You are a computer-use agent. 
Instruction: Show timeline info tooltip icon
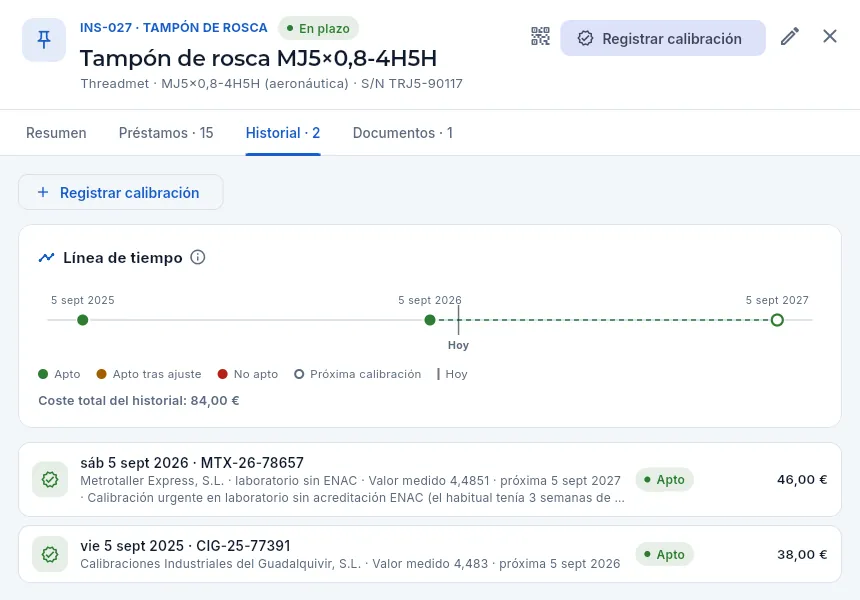pyautogui.click(x=197, y=257)
